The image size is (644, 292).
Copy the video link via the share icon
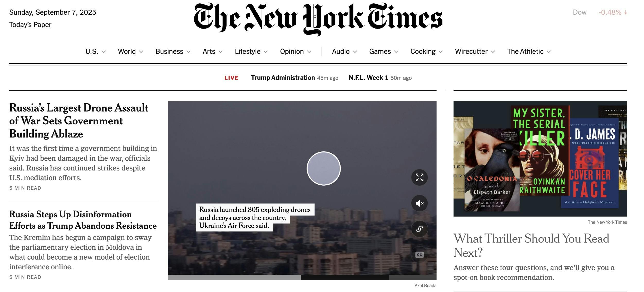coord(419,228)
